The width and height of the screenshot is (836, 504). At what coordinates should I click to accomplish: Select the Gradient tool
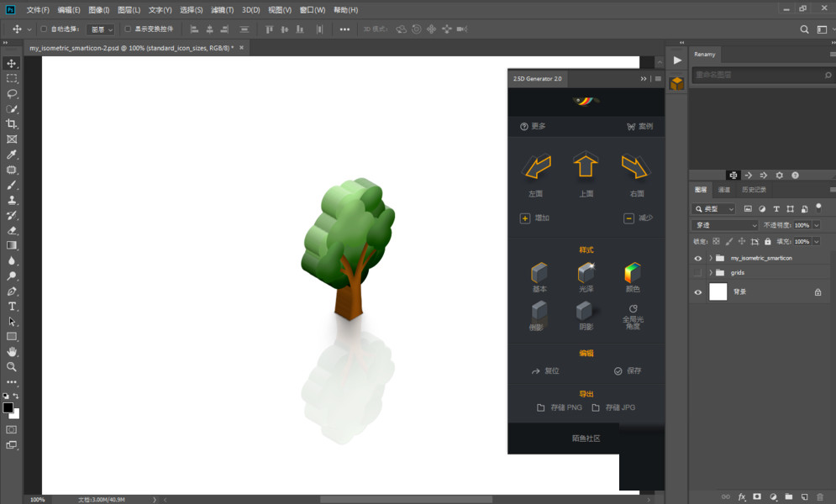11,245
